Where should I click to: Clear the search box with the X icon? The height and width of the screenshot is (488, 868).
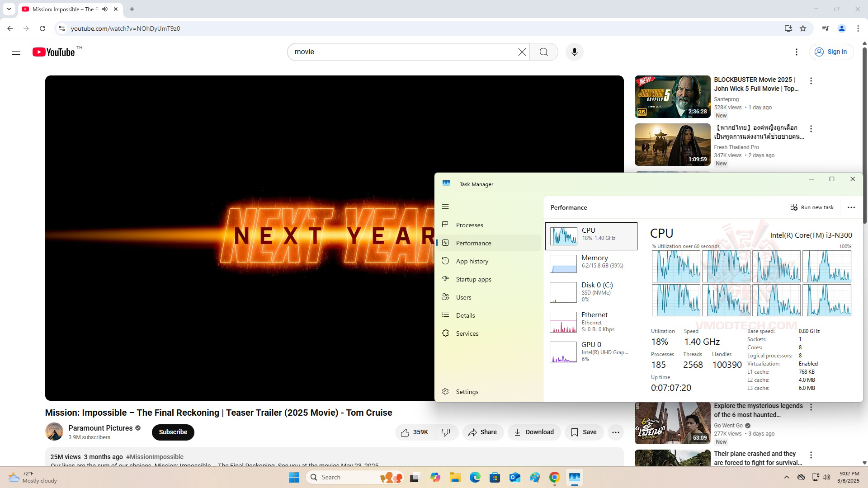tap(522, 52)
